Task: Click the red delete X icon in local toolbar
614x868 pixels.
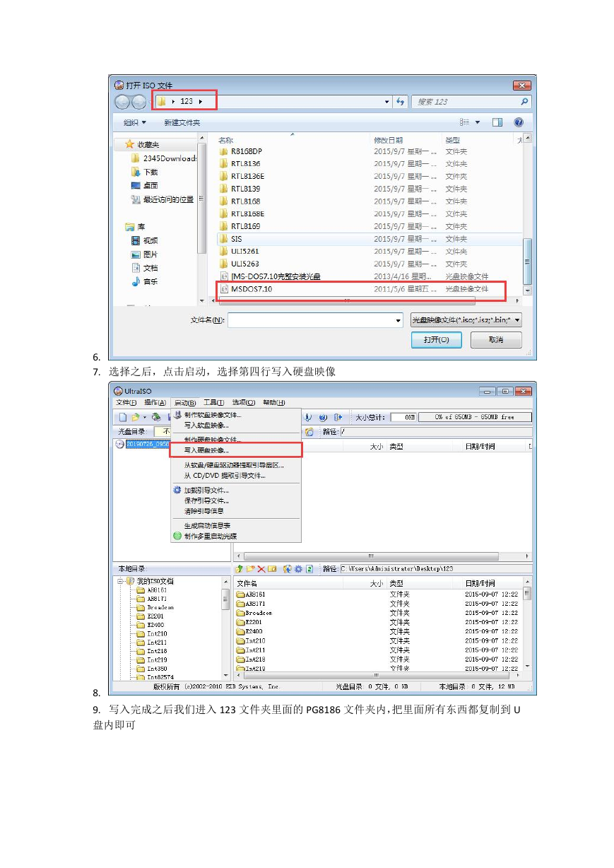Action: tap(261, 569)
